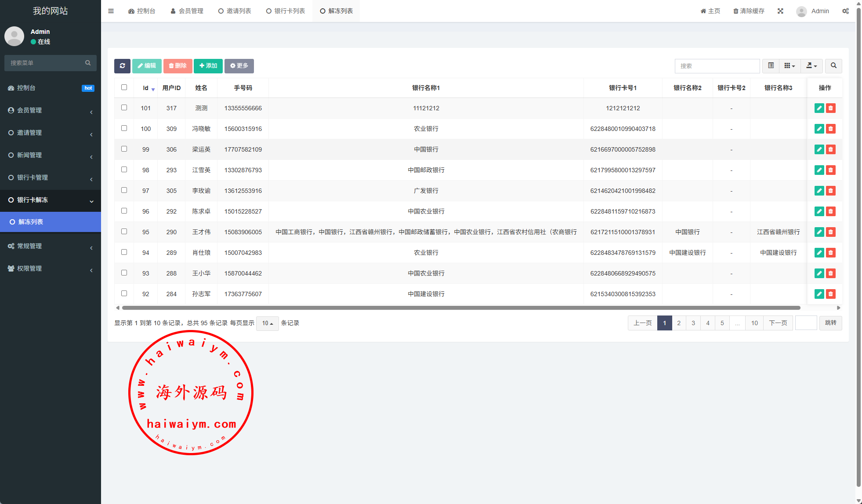Open the page size dropdown showing 10
Image resolution: width=862 pixels, height=504 pixels.
267,323
